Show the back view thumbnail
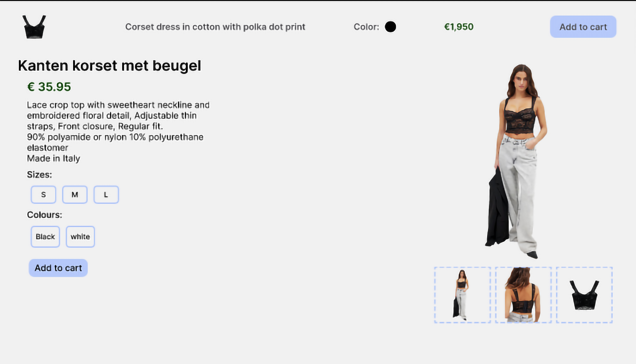This screenshot has height=364, width=636. pyautogui.click(x=523, y=295)
